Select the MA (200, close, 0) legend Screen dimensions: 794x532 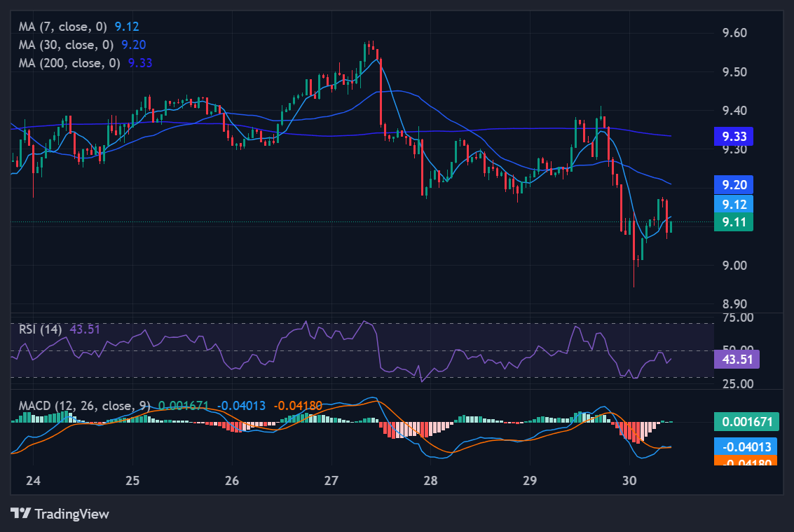click(x=70, y=63)
